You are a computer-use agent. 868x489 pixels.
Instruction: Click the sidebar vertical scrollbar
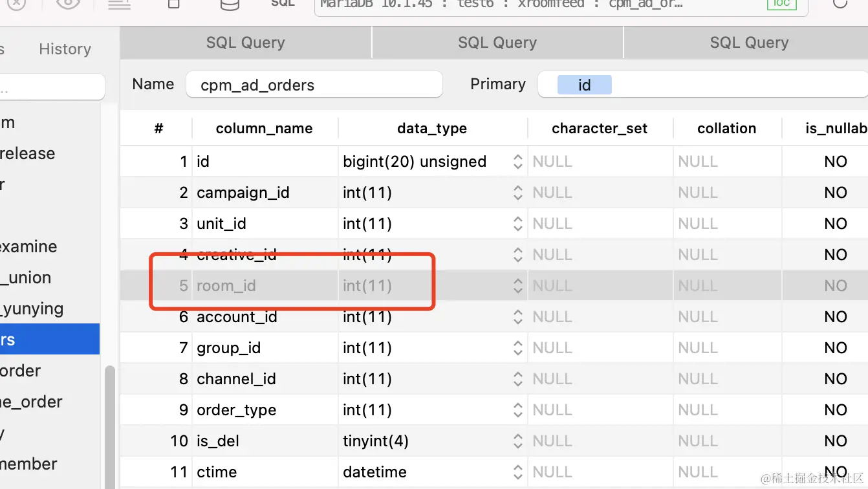coord(109,427)
